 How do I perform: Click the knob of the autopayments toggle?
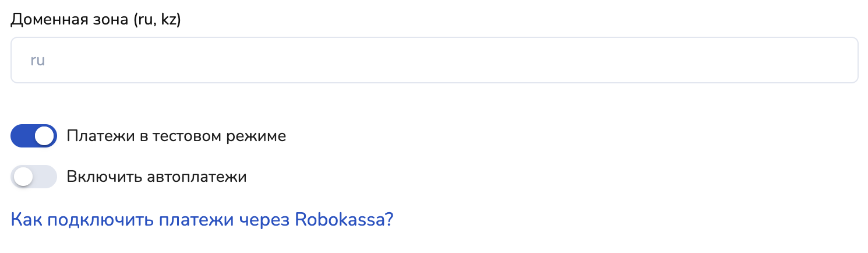pyautogui.click(x=23, y=177)
